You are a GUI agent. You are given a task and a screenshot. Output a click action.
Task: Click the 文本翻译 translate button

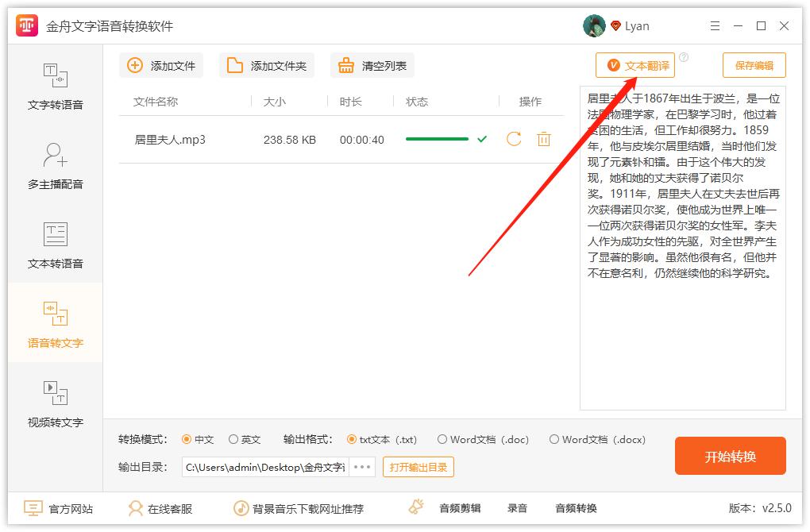(x=634, y=65)
